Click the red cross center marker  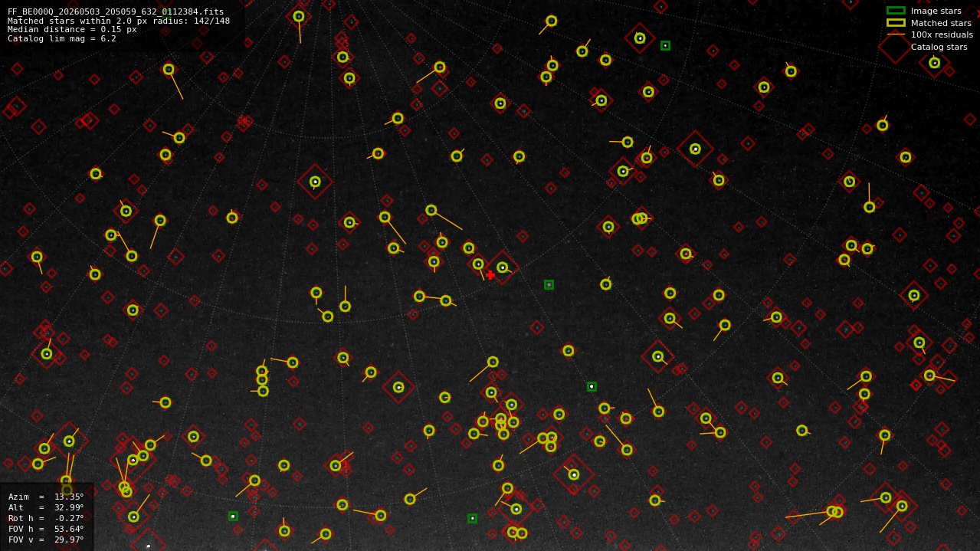(x=490, y=275)
